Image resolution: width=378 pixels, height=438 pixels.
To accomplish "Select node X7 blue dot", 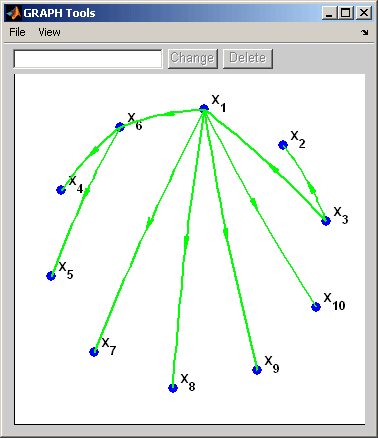I will [x=94, y=352].
